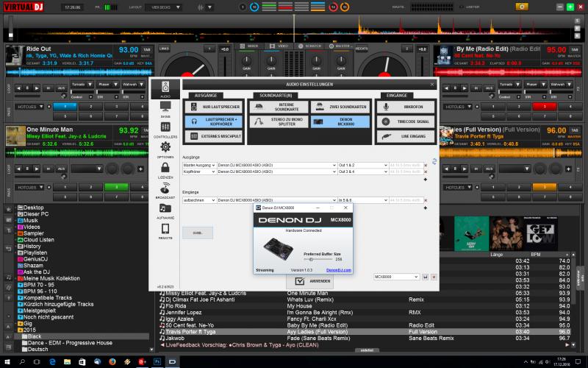The image size is (588, 368).
Task: Select Stereo zu Mono Splitter option
Action: 279,121
